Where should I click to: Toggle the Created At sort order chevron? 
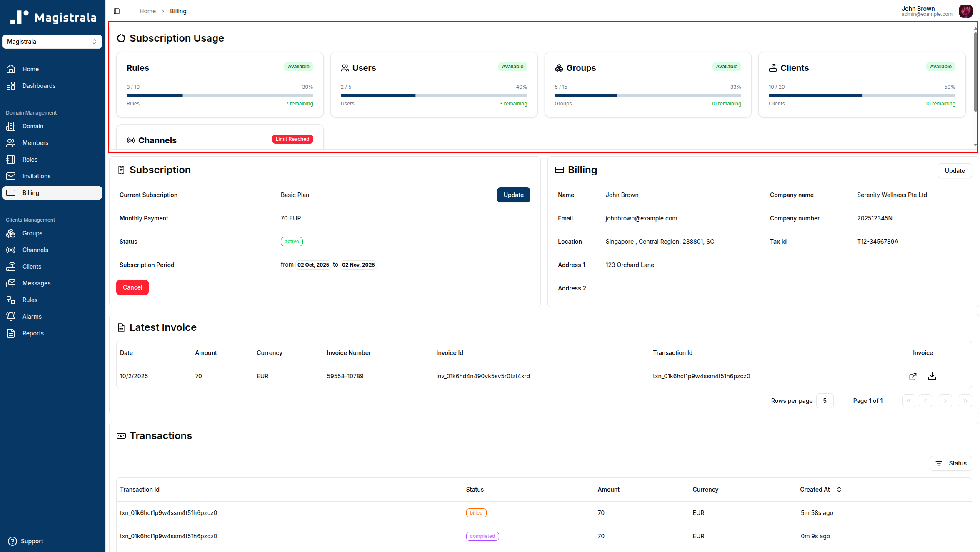tap(839, 490)
